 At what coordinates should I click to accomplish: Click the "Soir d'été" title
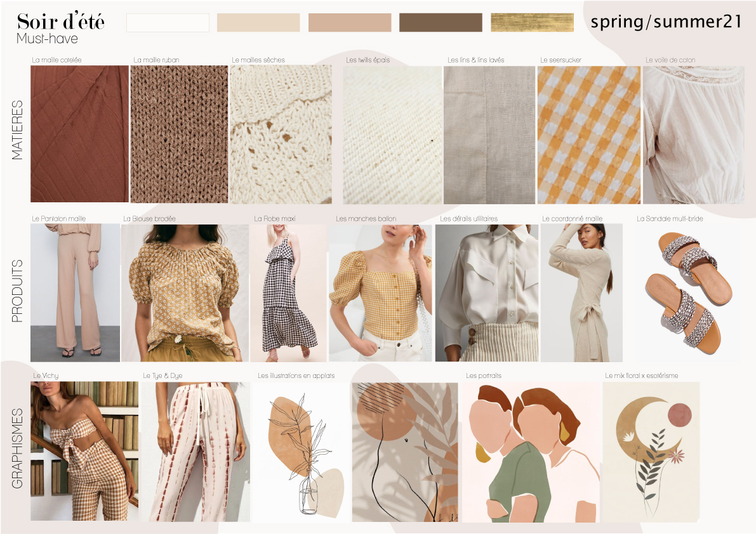(x=61, y=22)
